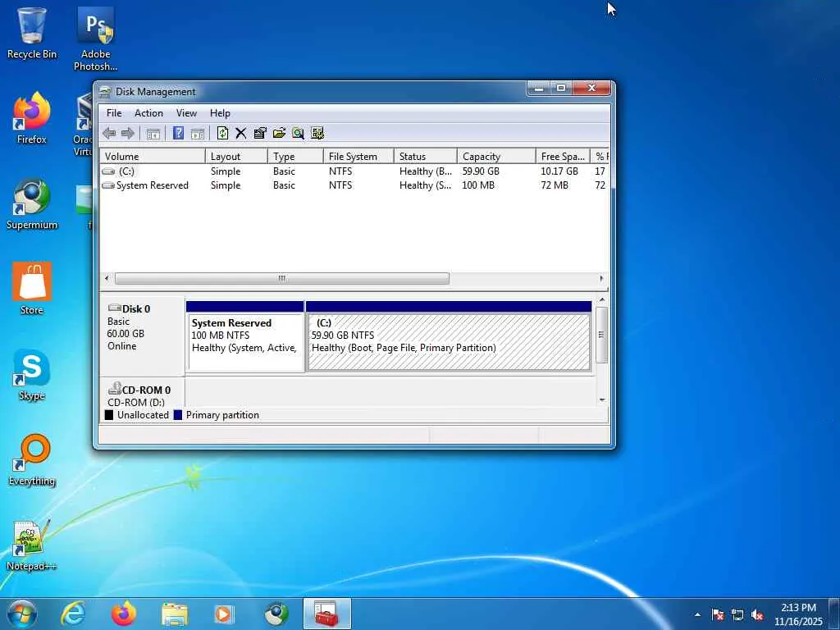Image resolution: width=840 pixels, height=630 pixels.
Task: Click the black X delete toolbar icon
Action: pos(241,133)
